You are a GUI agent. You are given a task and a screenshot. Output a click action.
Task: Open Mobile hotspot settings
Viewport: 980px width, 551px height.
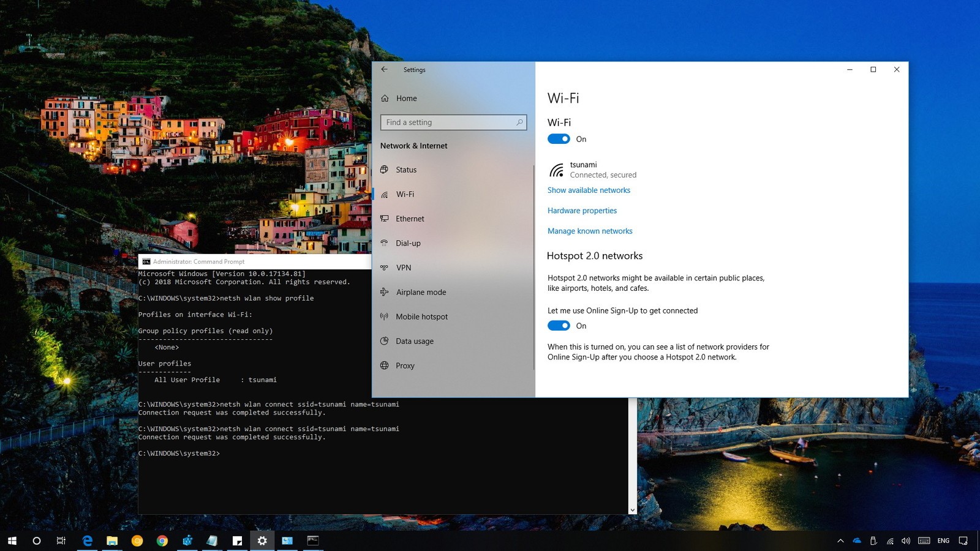[421, 317]
